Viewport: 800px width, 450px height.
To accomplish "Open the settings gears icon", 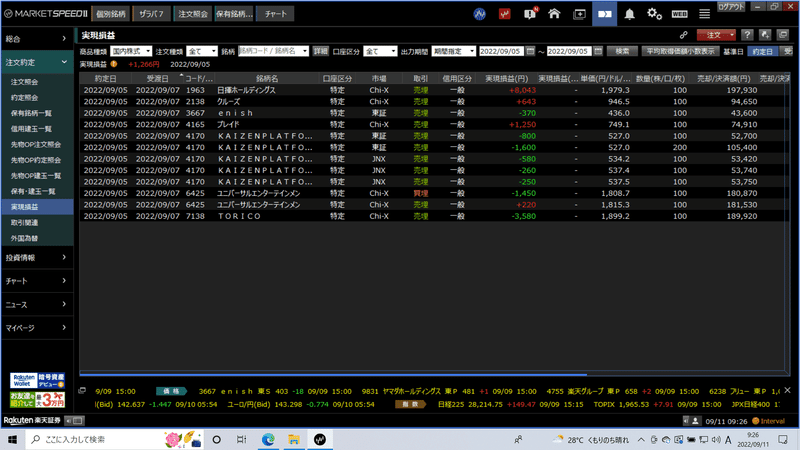I will pos(654,14).
